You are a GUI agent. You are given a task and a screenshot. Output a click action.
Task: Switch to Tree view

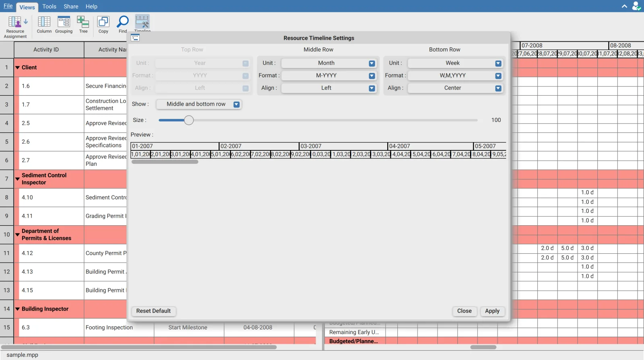point(83,25)
